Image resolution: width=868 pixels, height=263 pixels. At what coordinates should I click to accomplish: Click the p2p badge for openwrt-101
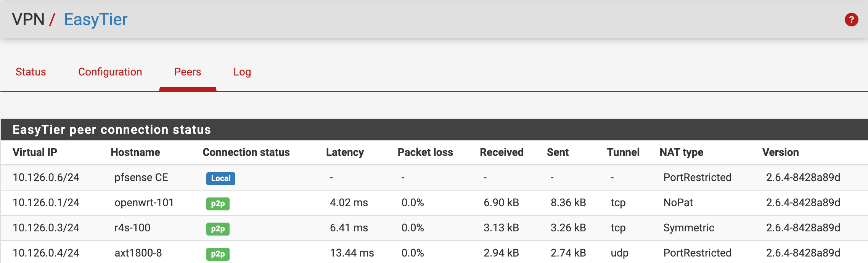[x=218, y=204]
